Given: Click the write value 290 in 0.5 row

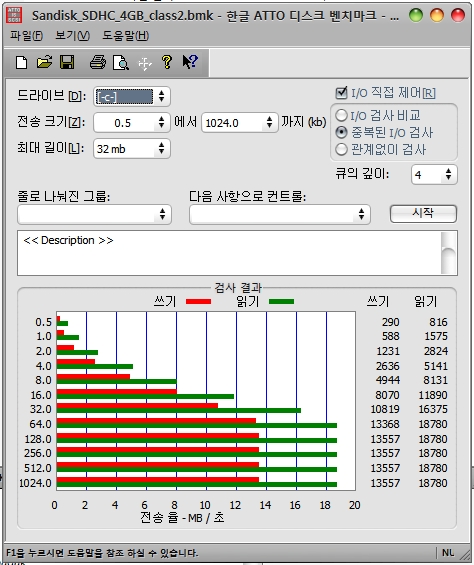Looking at the screenshot, I should 390,322.
